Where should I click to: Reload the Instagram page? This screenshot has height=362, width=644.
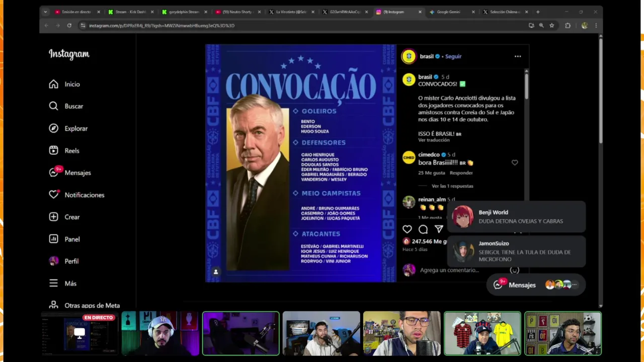pyautogui.click(x=69, y=25)
